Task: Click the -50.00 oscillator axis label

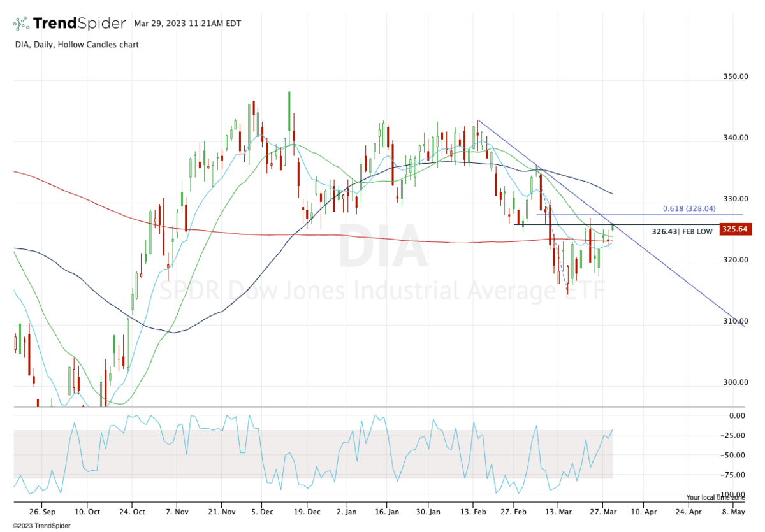Action: tap(734, 455)
